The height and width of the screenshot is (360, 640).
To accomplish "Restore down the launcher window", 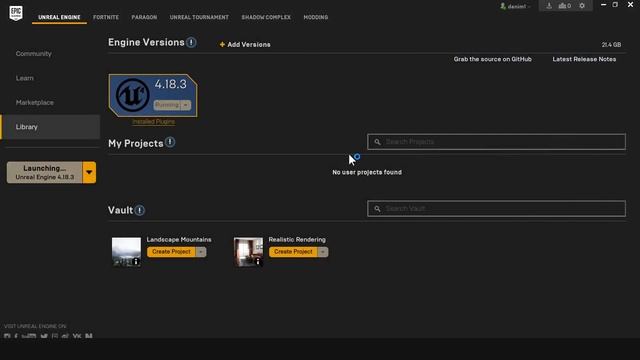I will (x=615, y=4).
